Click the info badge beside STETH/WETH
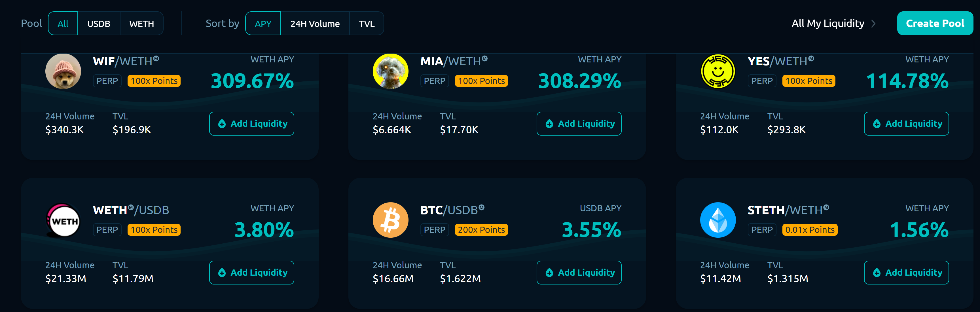 coord(826,208)
